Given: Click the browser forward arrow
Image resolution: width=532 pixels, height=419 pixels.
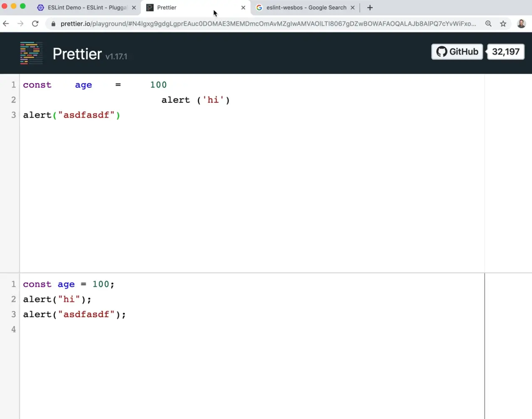Looking at the screenshot, I should click(20, 24).
